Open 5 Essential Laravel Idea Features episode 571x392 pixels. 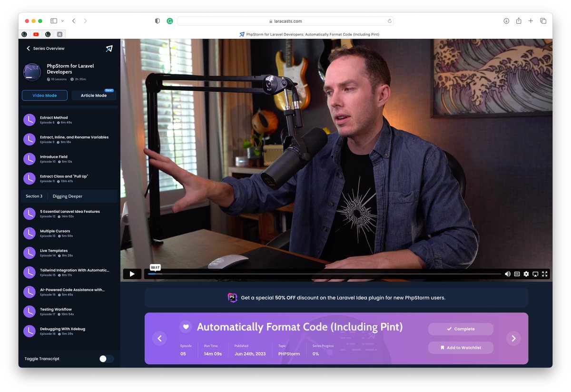[69, 214]
